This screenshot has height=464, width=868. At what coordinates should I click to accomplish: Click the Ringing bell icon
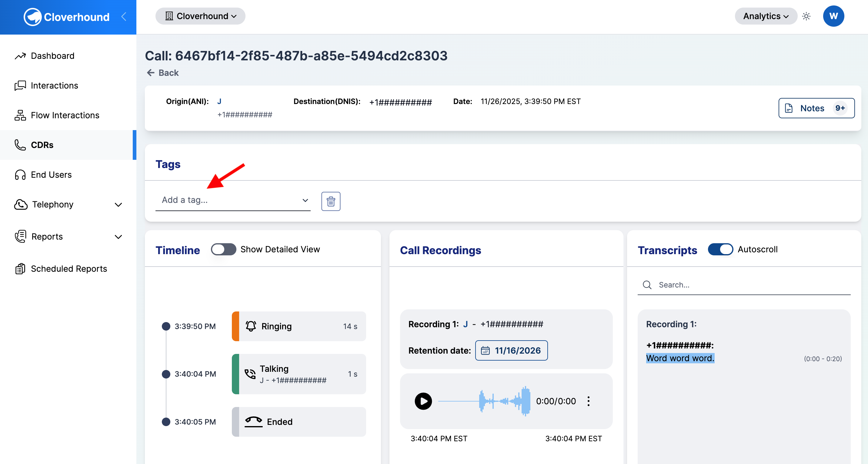pyautogui.click(x=250, y=326)
